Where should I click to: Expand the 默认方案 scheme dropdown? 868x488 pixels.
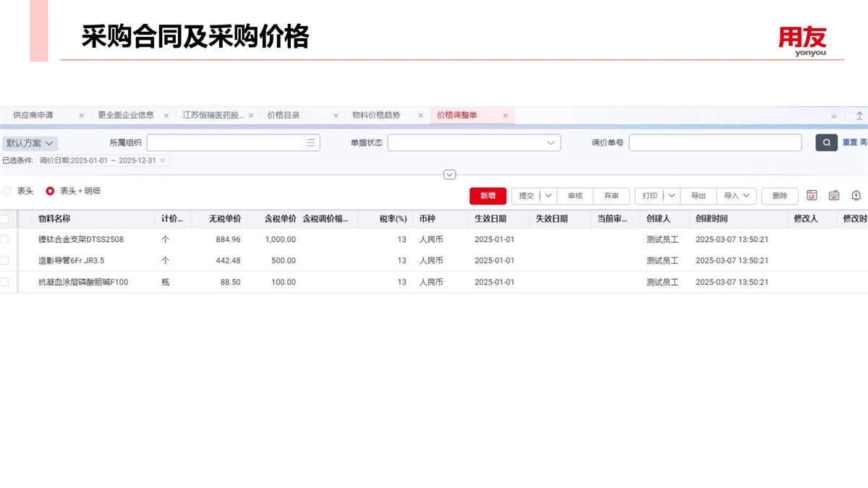pos(30,143)
